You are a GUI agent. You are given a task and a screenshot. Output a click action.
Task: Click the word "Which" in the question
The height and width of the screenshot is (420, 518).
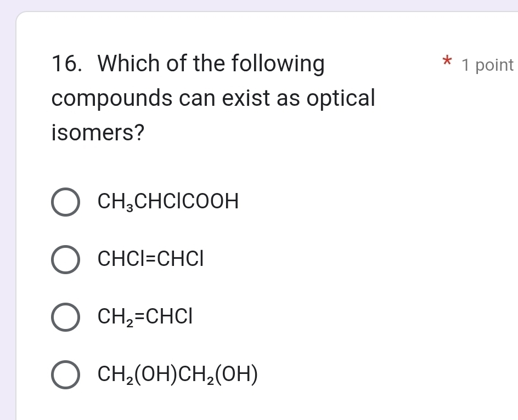pyautogui.click(x=128, y=64)
